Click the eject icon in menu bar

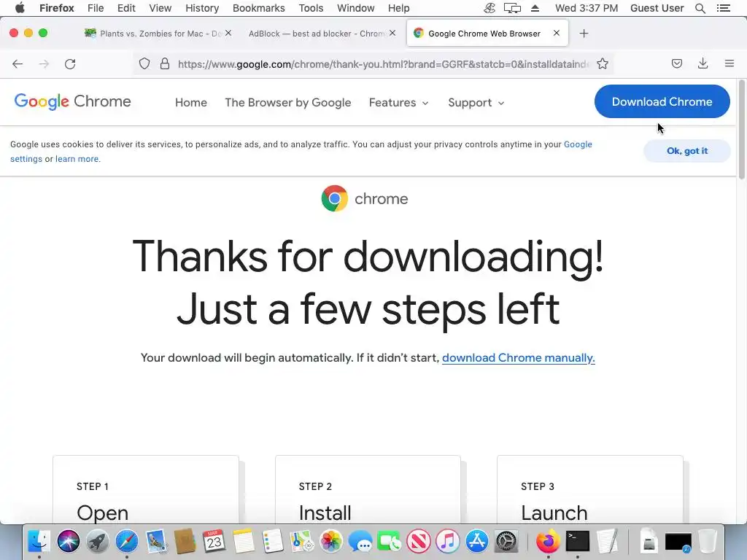(x=535, y=8)
